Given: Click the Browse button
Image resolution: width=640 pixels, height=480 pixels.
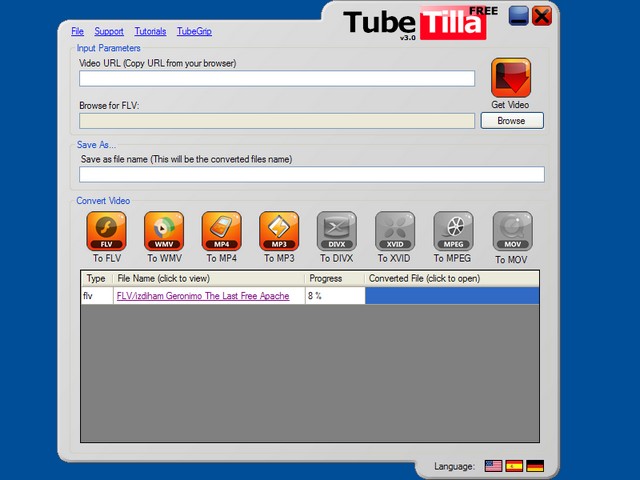Looking at the screenshot, I should click(512, 121).
